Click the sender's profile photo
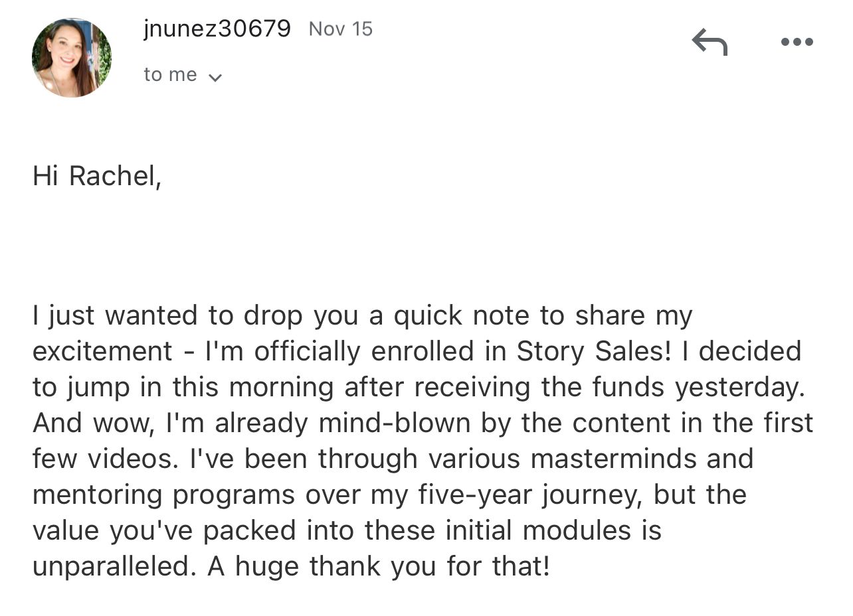853x616 pixels. click(x=72, y=58)
